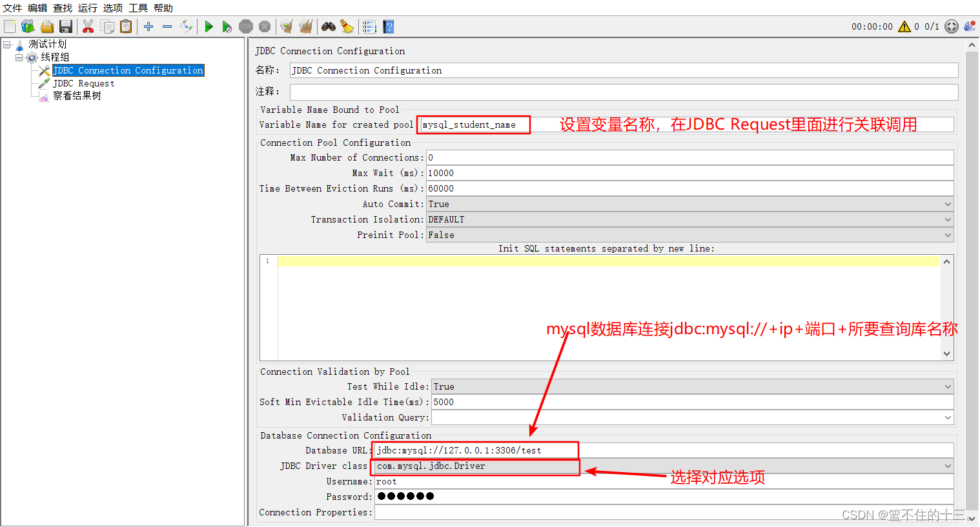Click the Max Wait (ms) field

[x=690, y=173]
